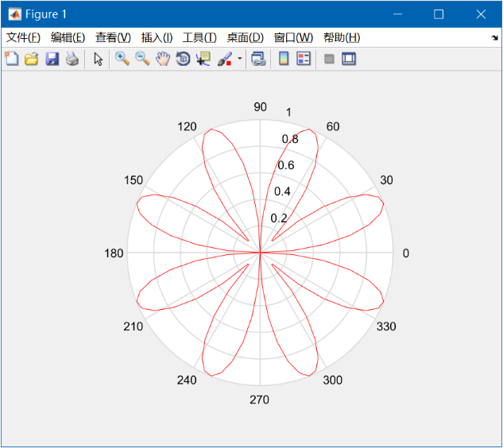
Task: Click the 330 degree angle label
Action: point(386,326)
